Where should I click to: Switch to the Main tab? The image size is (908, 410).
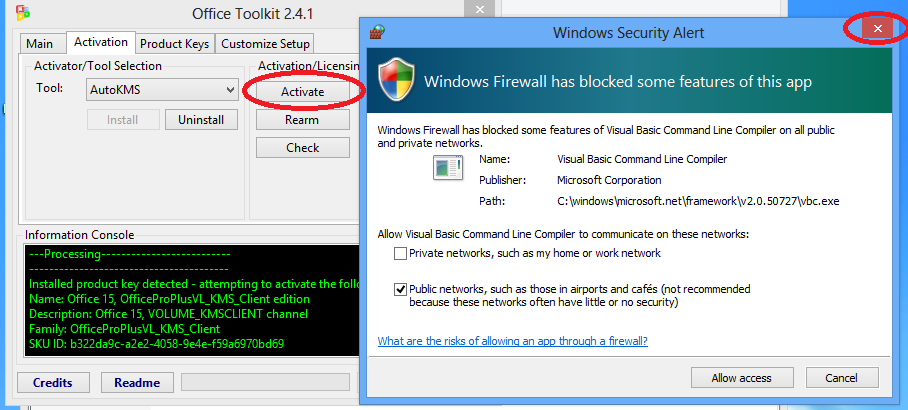pyautogui.click(x=40, y=44)
